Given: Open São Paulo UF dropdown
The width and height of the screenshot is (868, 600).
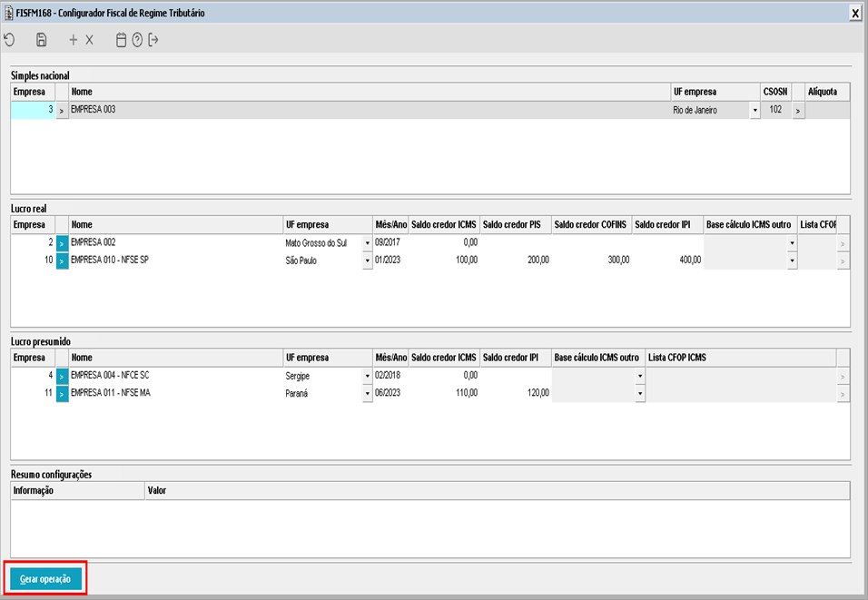Looking at the screenshot, I should 367,261.
